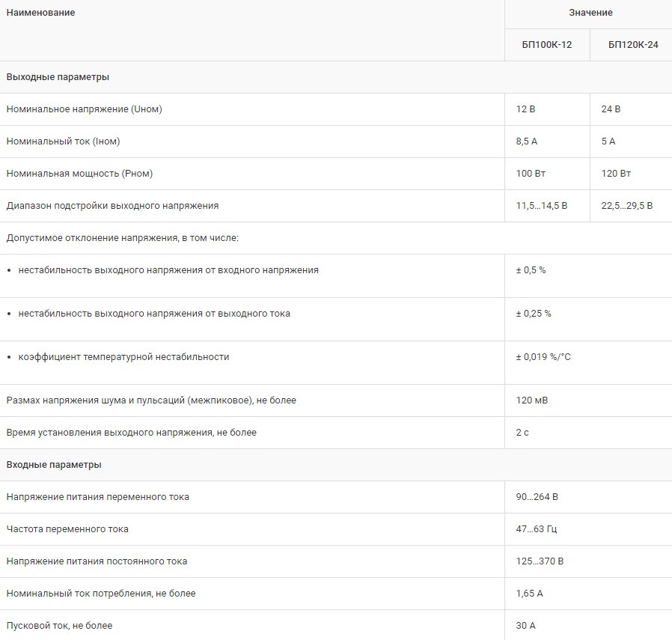Click the БП120К-24 column header

pos(633,45)
